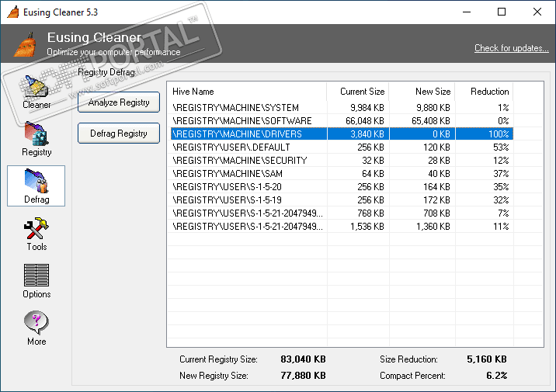Sort by the Current Size column header
556x392 pixels.
358,92
